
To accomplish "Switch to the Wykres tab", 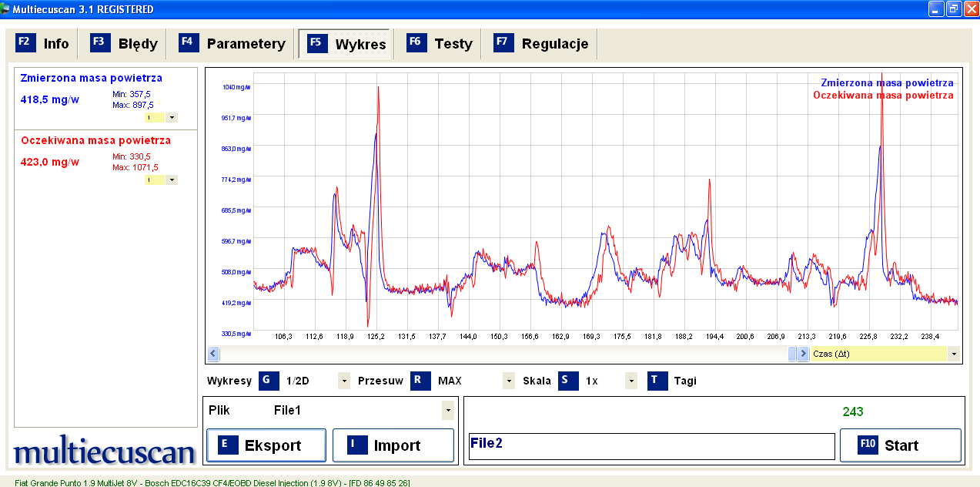I will click(x=346, y=44).
